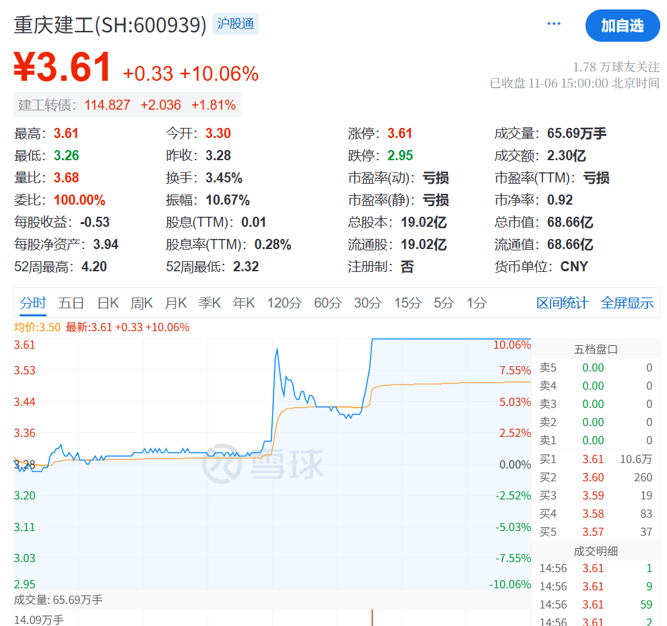Open 区间统计 range statistics
This screenshot has height=626, width=667.
click(x=563, y=303)
